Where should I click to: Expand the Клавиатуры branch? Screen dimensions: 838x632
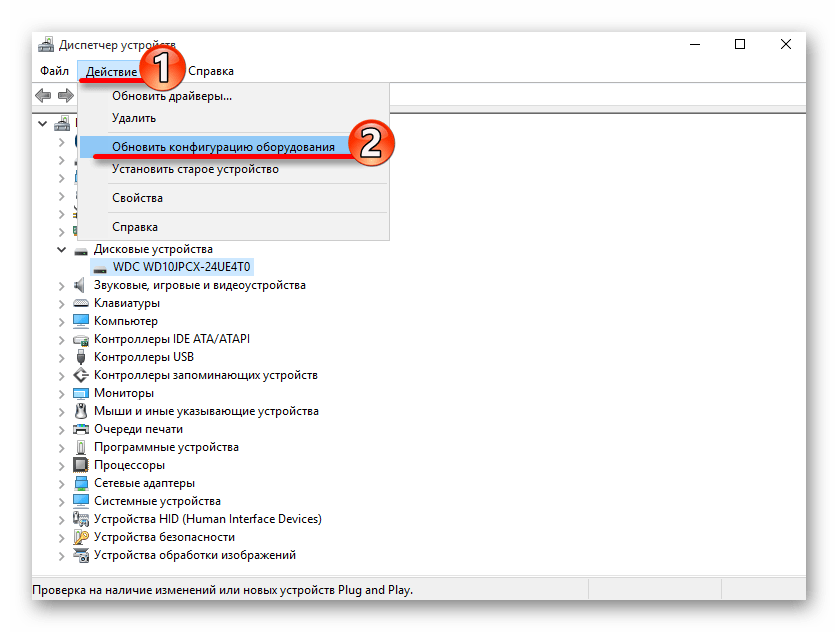tap(61, 304)
